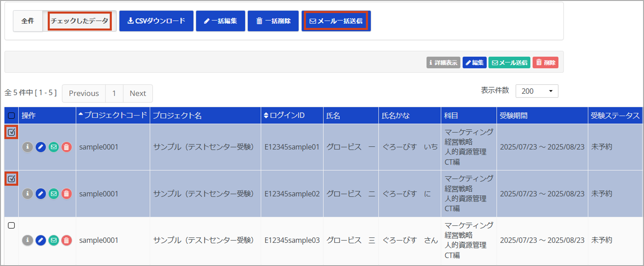The image size is (644, 266).
Task: Check the E12345sample03 row checkbox
Action: click(x=12, y=225)
